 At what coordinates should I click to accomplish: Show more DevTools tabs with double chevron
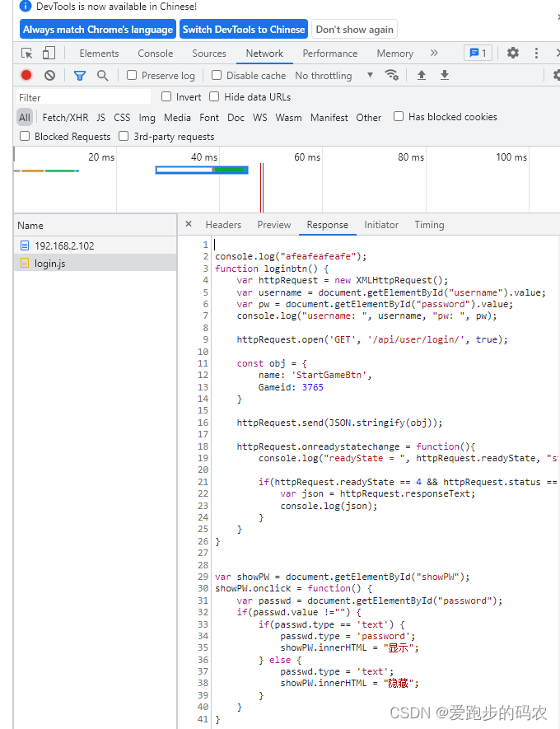coord(434,53)
